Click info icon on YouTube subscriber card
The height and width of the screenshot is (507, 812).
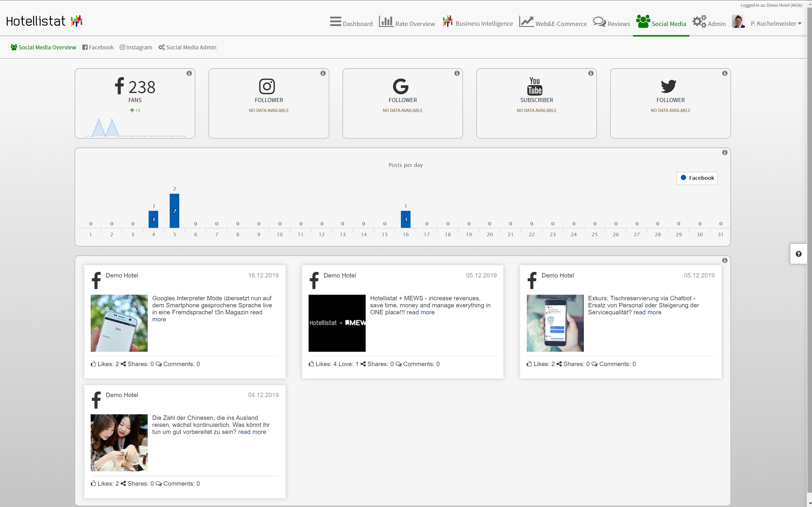[591, 73]
